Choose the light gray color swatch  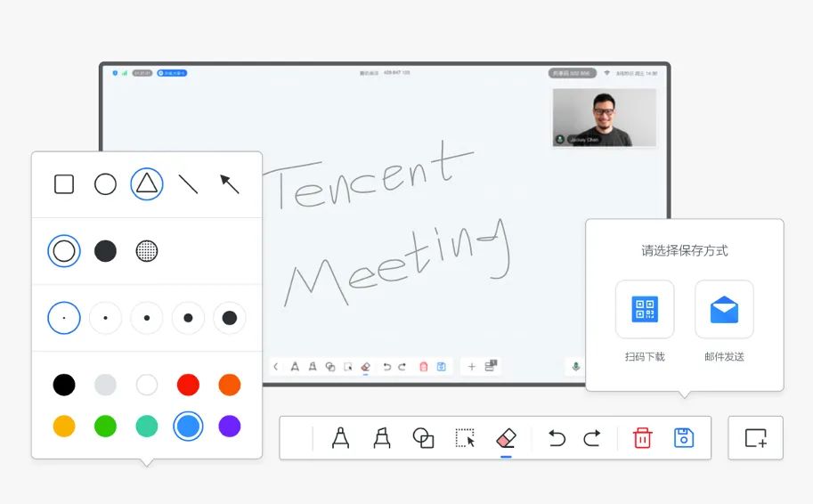pos(105,385)
